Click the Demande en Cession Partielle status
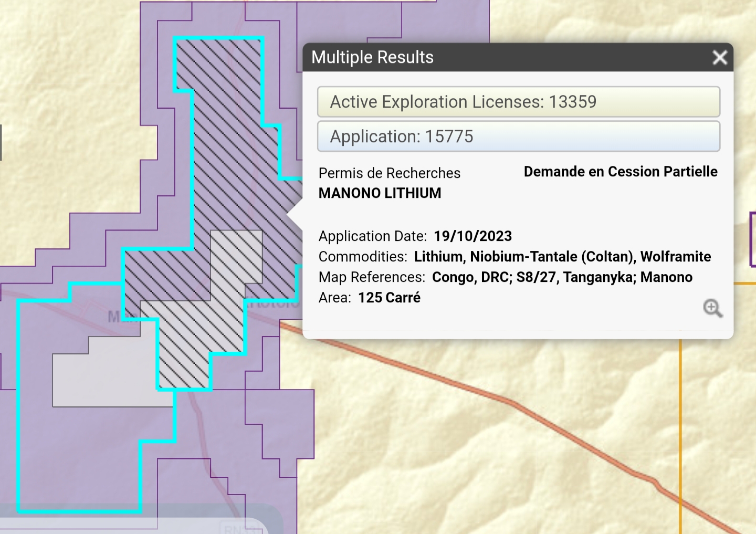Viewport: 756px width, 534px height. [620, 172]
